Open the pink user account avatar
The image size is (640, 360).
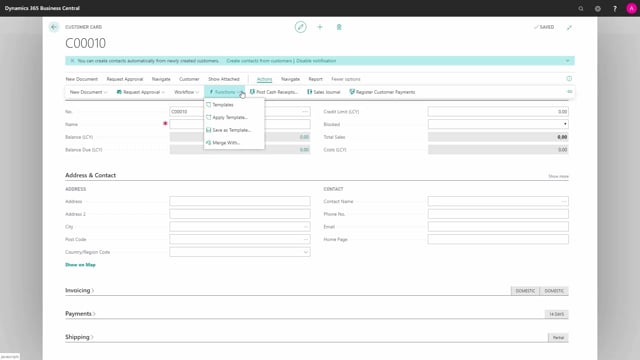pyautogui.click(x=631, y=8)
